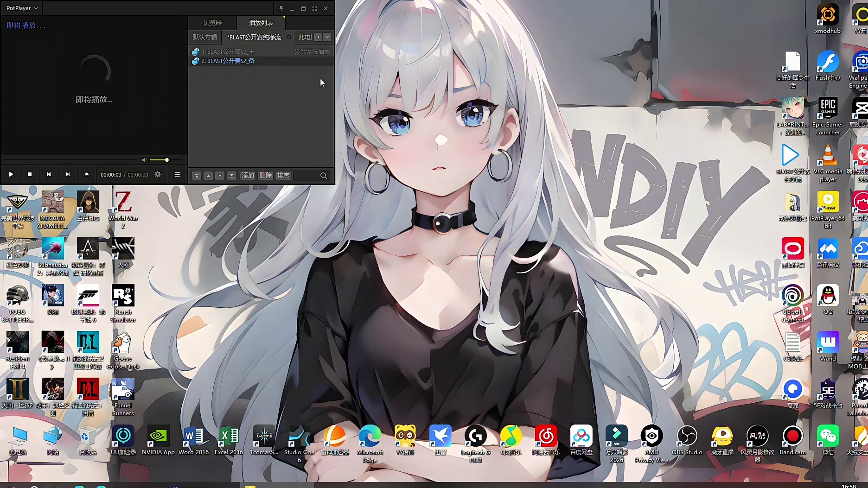This screenshot has height=488, width=868.
Task: Open Ranch Simulator desktop icon
Action: coord(123,304)
